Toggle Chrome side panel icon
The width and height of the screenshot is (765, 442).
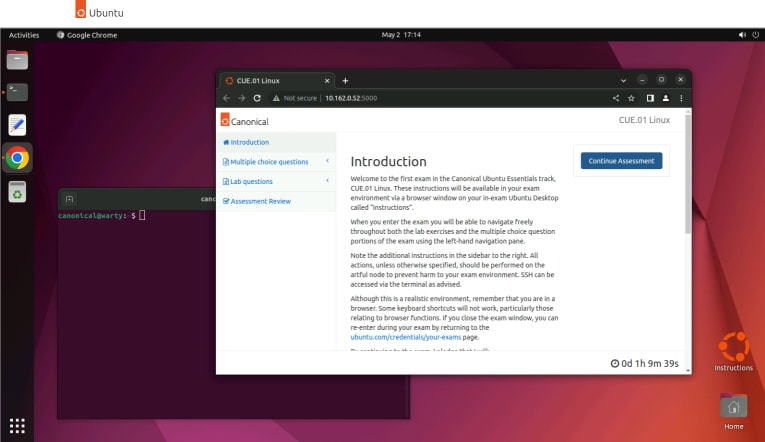(650, 98)
